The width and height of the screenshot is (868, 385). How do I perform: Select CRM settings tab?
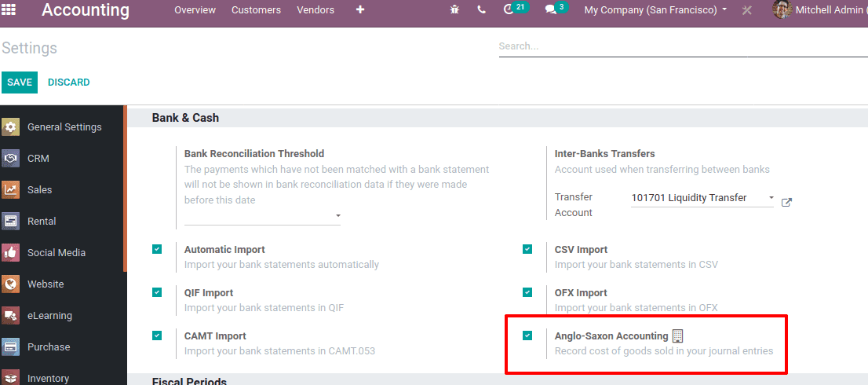click(38, 159)
